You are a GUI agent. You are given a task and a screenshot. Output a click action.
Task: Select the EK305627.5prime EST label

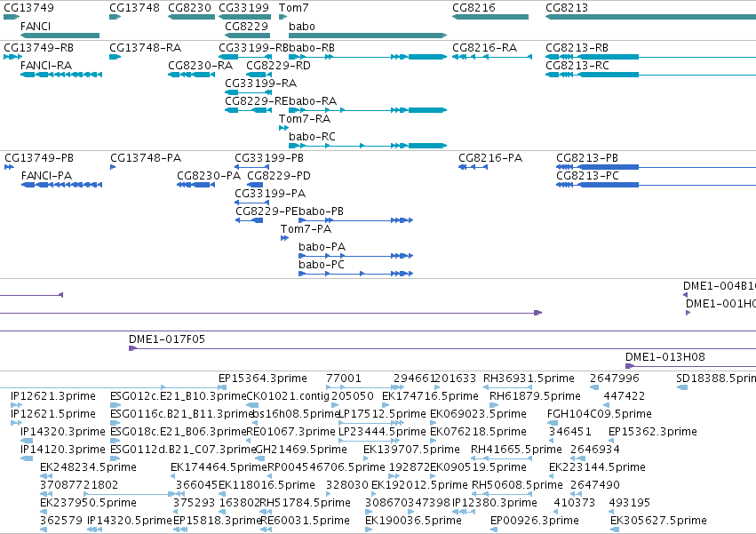658,521
